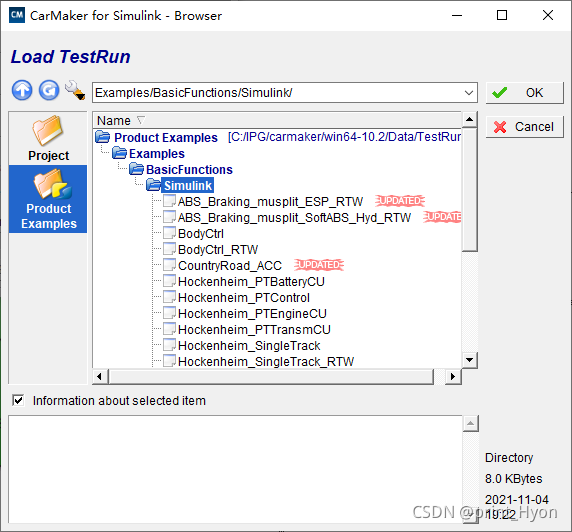Click file icon beside Hockenheim_SingleTrack_RTW
Viewport: 572px width, 532px height.
coord(169,361)
